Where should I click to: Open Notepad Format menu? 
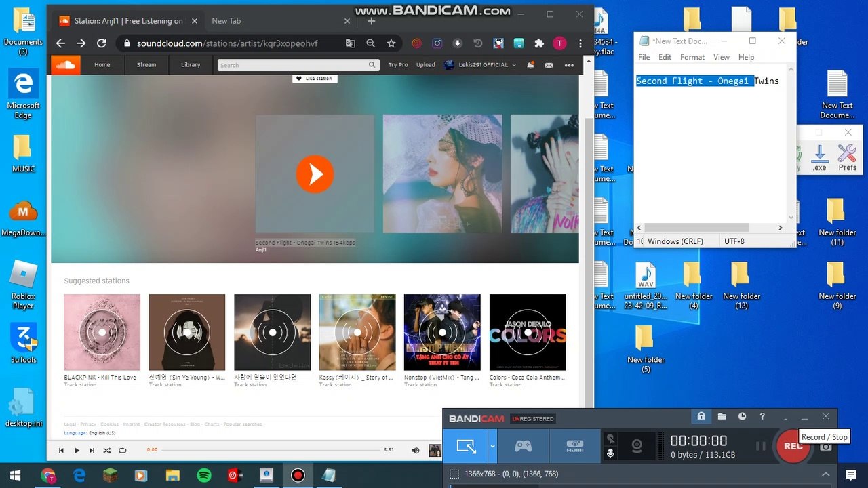[x=692, y=57]
